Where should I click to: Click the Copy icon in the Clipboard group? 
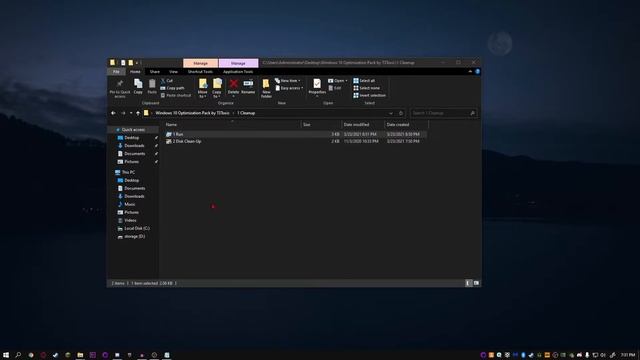[x=138, y=84]
